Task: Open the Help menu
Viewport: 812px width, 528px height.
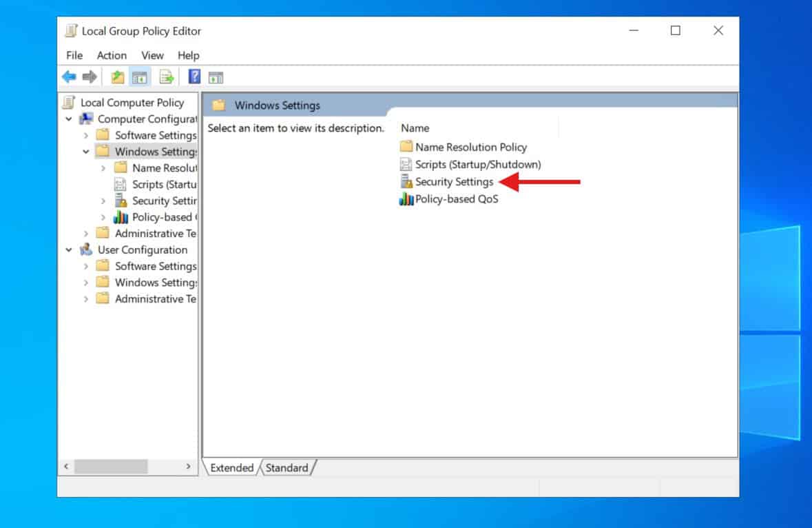Action: (x=189, y=55)
